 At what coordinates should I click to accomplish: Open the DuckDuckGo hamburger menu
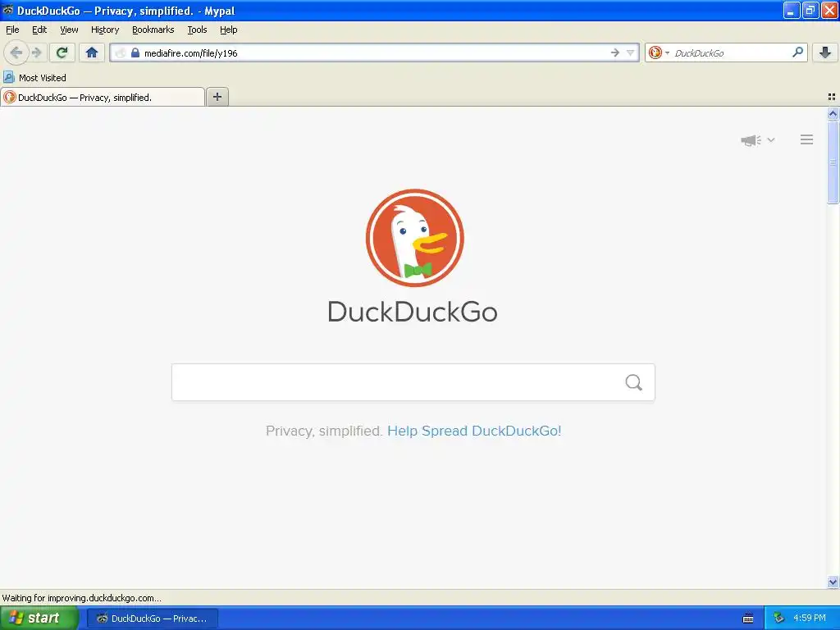807,139
